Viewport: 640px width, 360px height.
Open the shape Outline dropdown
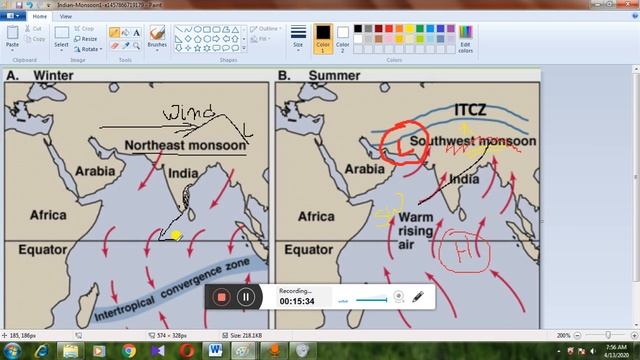[x=266, y=29]
